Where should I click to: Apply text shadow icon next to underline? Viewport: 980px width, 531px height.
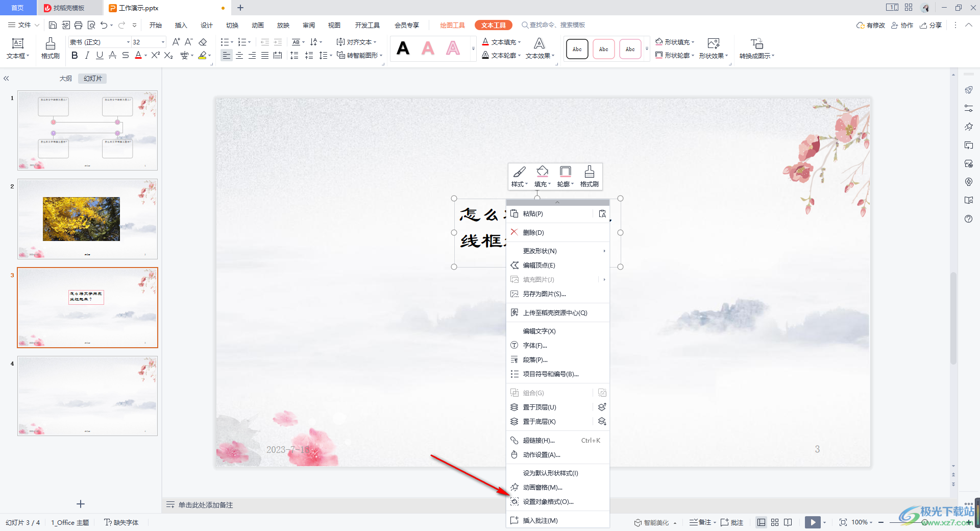(x=113, y=55)
